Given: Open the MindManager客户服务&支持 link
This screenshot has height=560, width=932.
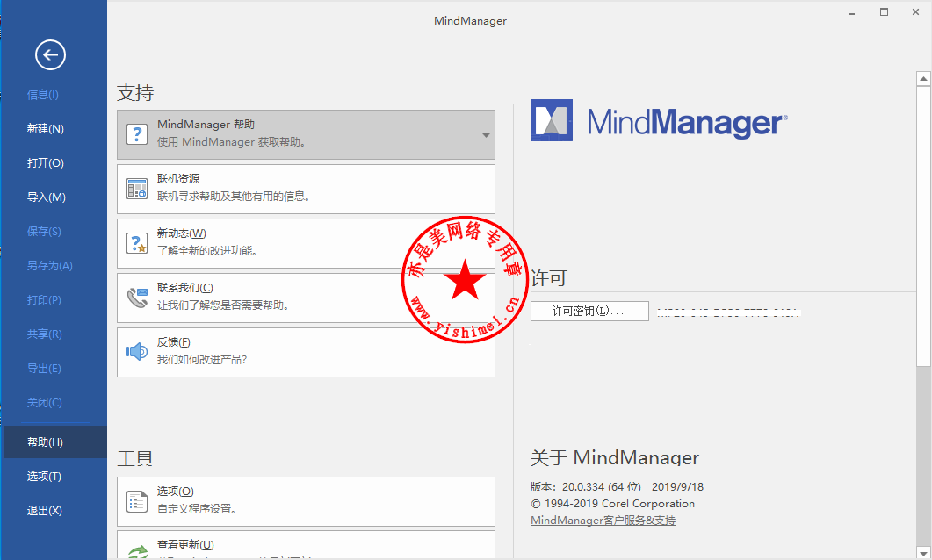Looking at the screenshot, I should point(603,521).
